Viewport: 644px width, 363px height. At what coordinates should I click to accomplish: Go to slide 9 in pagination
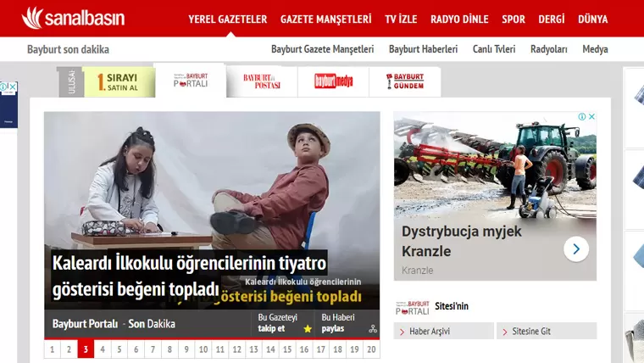(186, 349)
